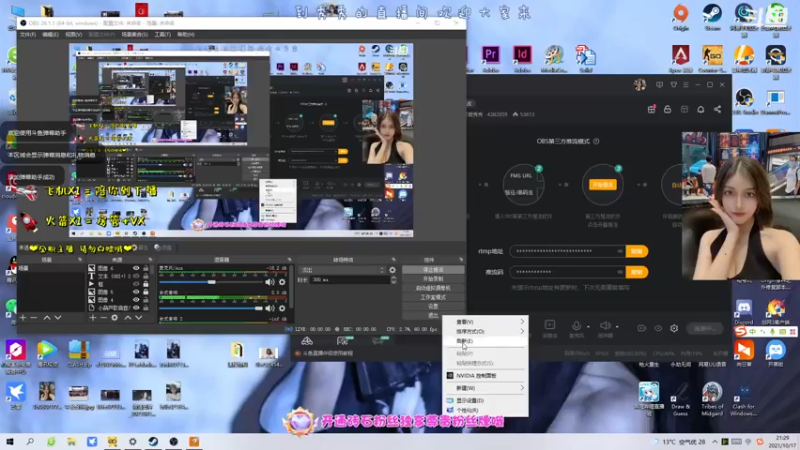Toggle visibility eye for 图像 6 source
This screenshot has height=450, width=800.
[x=136, y=268]
